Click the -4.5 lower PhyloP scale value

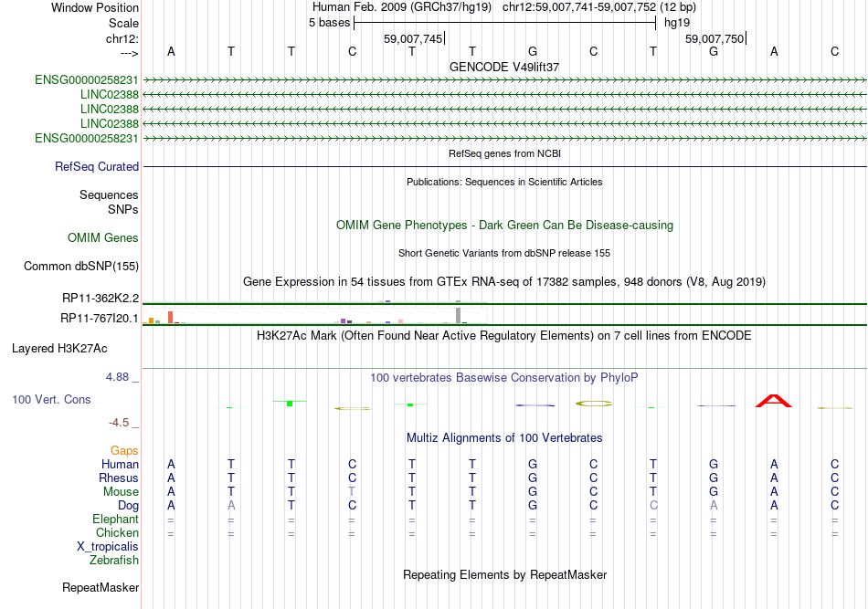coord(119,423)
